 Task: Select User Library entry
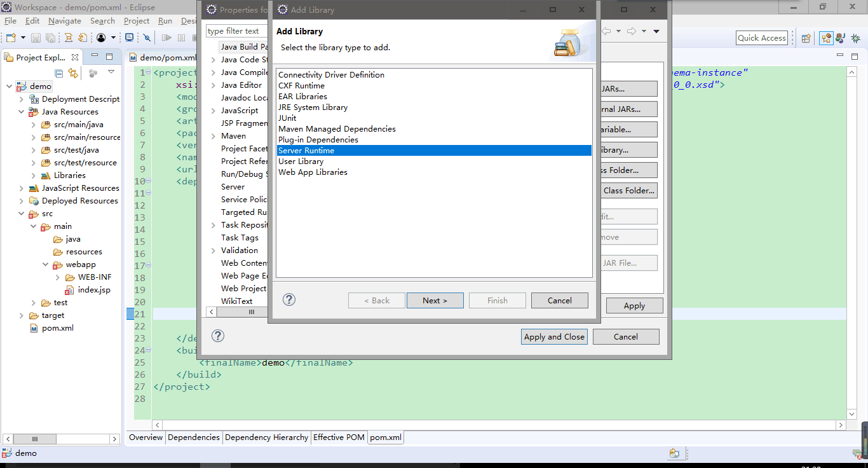[x=434, y=162]
